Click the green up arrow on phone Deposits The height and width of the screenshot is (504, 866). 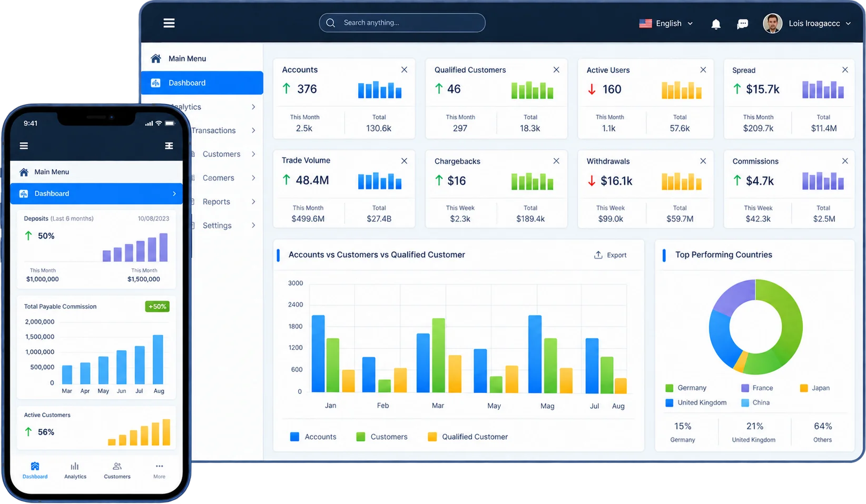coord(28,235)
